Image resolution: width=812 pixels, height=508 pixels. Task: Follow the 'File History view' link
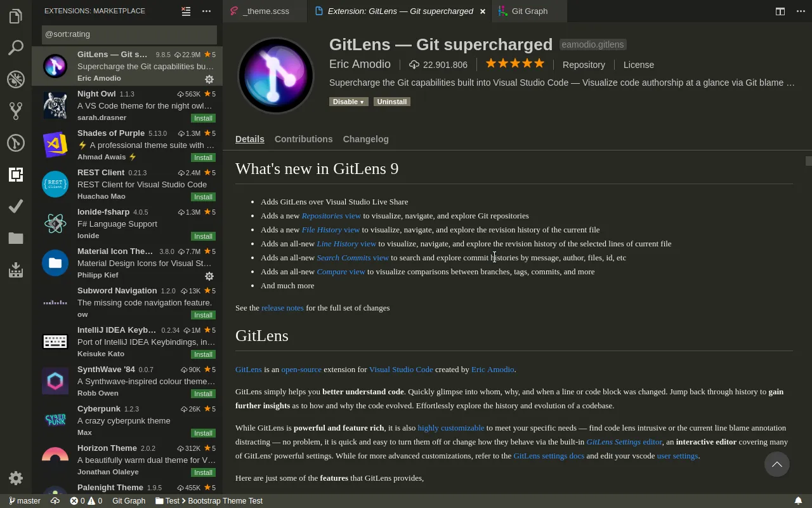[x=331, y=230]
